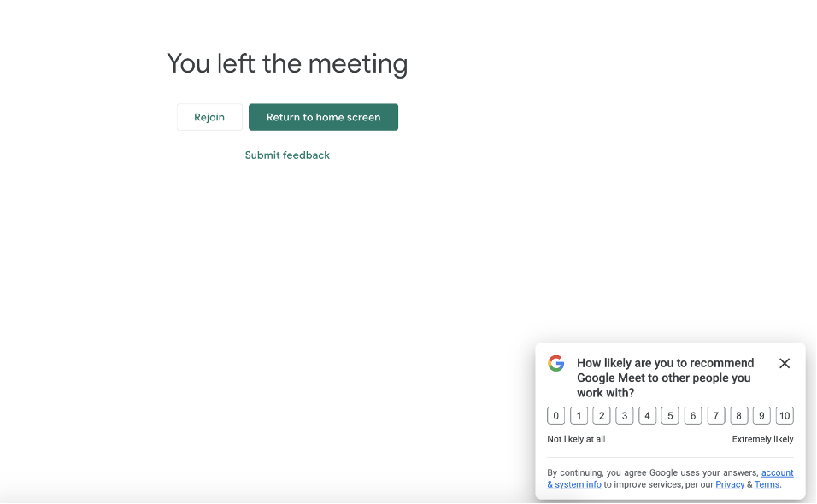The image size is (817, 504).
Task: Open the Privacy link
Action: (x=730, y=484)
